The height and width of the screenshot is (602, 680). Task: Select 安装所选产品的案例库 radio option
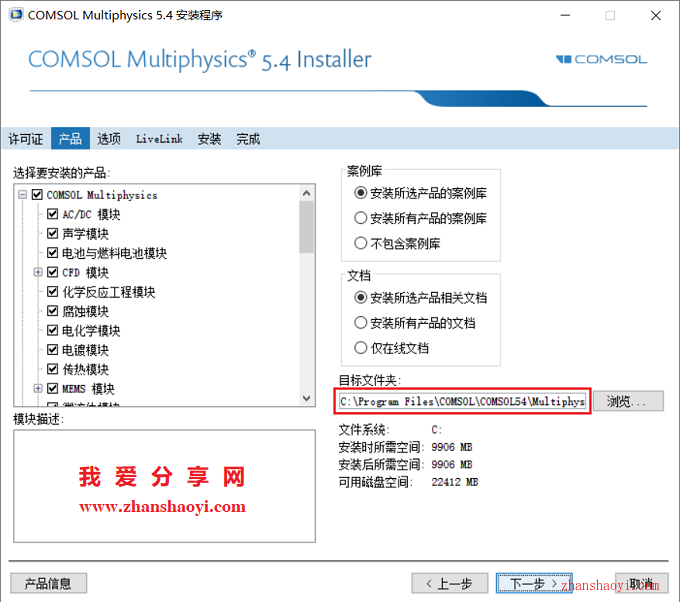360,193
